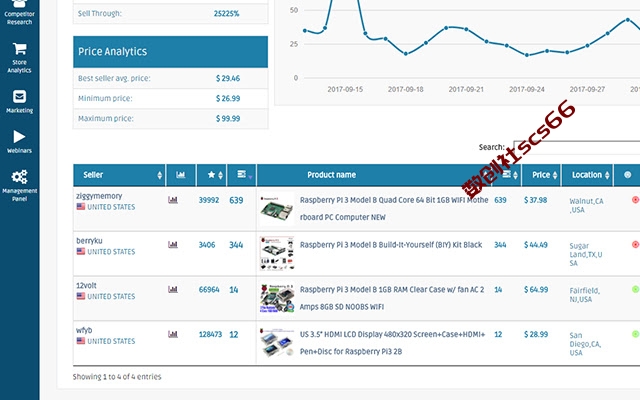640x400 pixels.
Task: Sort by star feedback column header
Action: pyautogui.click(x=211, y=175)
